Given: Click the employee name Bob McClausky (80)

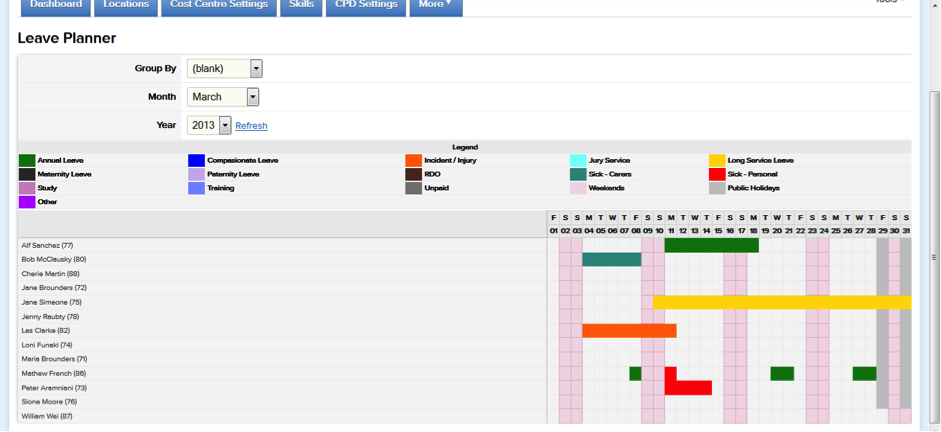Looking at the screenshot, I should pyautogui.click(x=53, y=260).
